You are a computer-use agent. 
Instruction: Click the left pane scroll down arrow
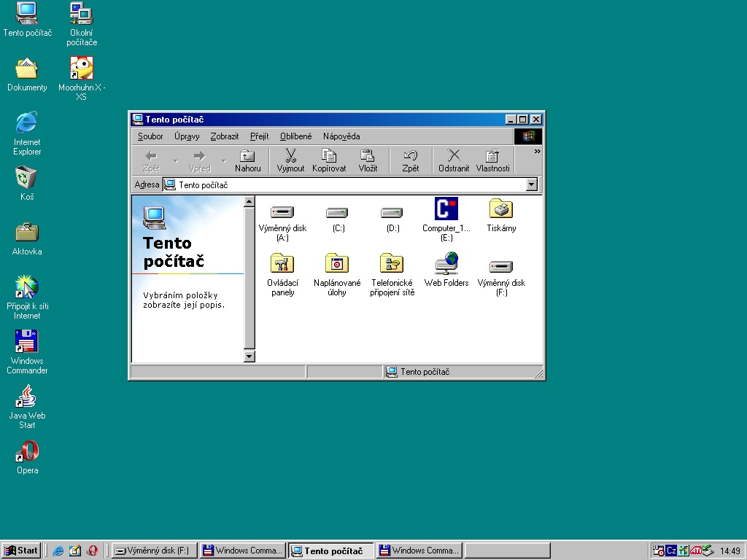[x=249, y=357]
